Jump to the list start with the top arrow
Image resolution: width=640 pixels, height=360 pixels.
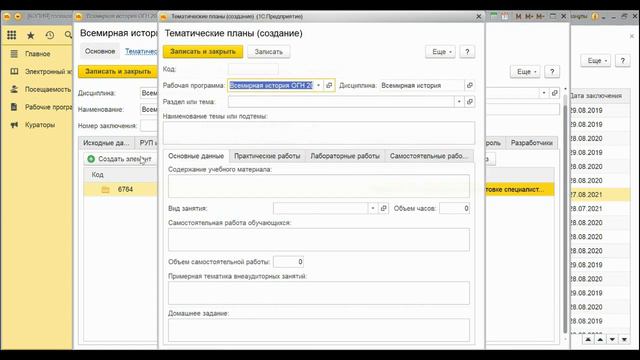(x=588, y=340)
